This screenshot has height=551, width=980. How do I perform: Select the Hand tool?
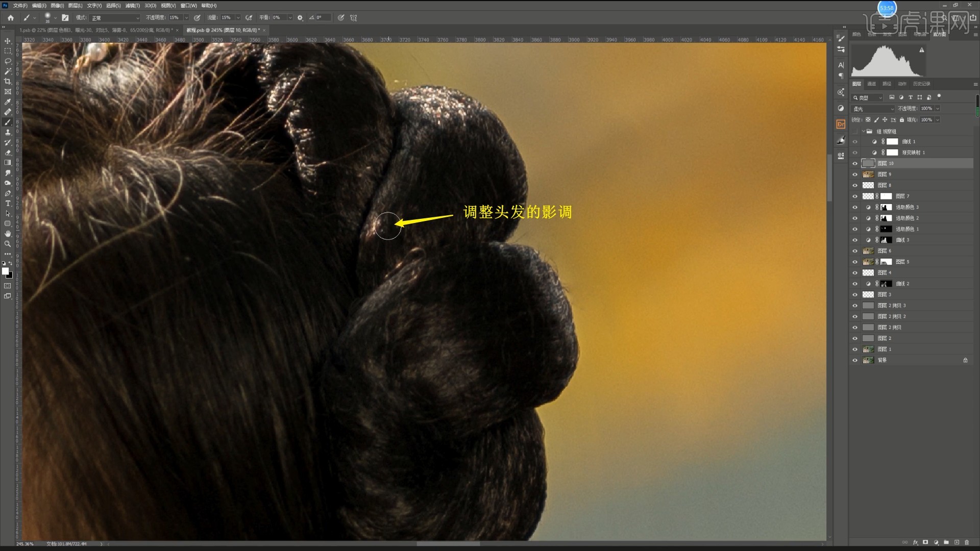pyautogui.click(x=8, y=234)
